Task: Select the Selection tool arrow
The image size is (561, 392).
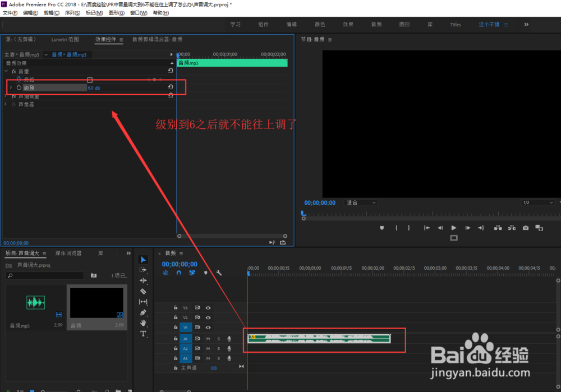Action: 143,260
